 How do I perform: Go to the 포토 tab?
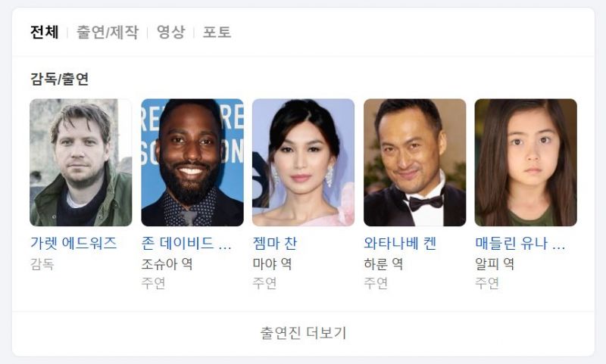coord(217,32)
